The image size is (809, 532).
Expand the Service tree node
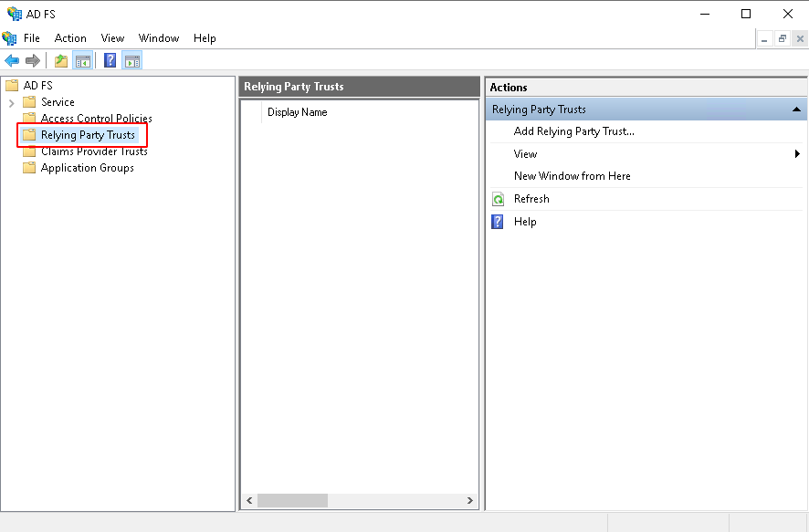pyautogui.click(x=11, y=103)
